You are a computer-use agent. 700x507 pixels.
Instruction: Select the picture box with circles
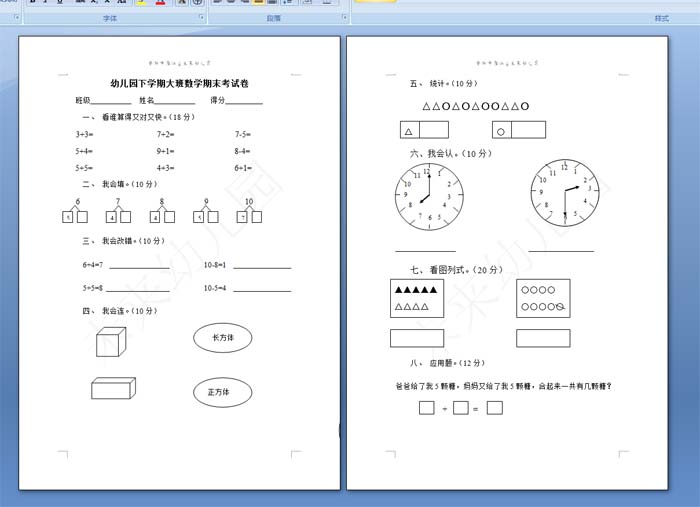(543, 299)
